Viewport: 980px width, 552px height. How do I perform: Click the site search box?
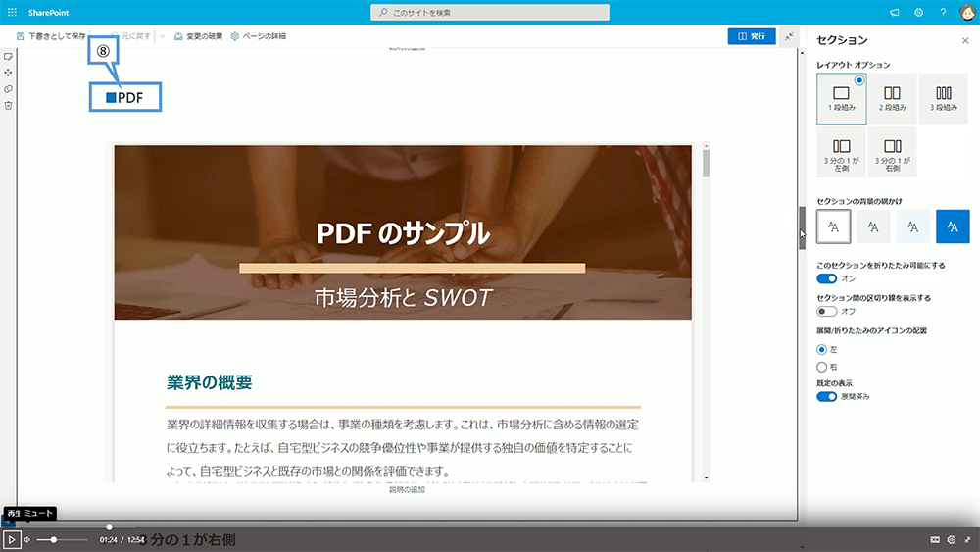490,13
